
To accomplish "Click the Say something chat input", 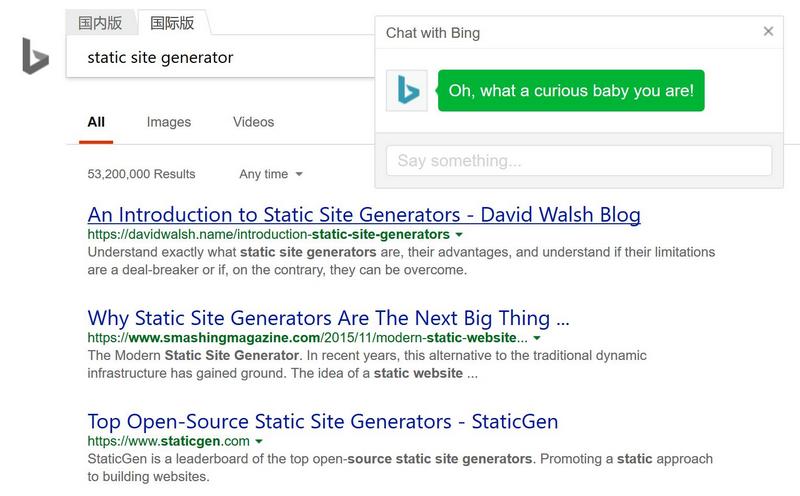I will point(579,161).
